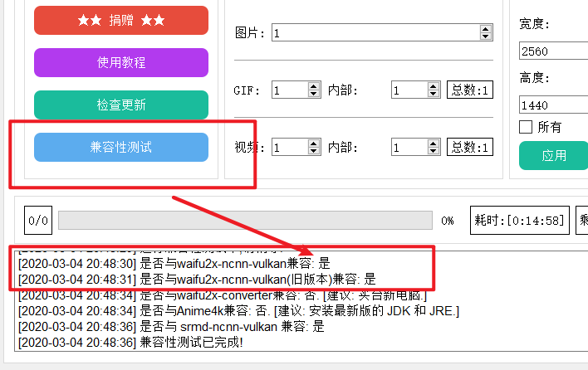Run the 兼容性测试 compatibility test
The width and height of the screenshot is (588, 370).
(121, 147)
